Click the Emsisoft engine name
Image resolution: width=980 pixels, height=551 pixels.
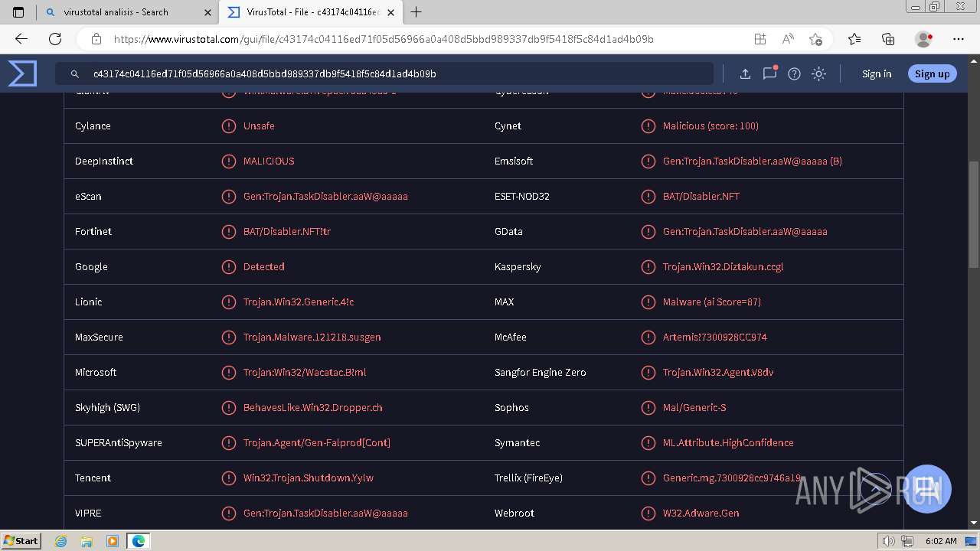pyautogui.click(x=514, y=161)
